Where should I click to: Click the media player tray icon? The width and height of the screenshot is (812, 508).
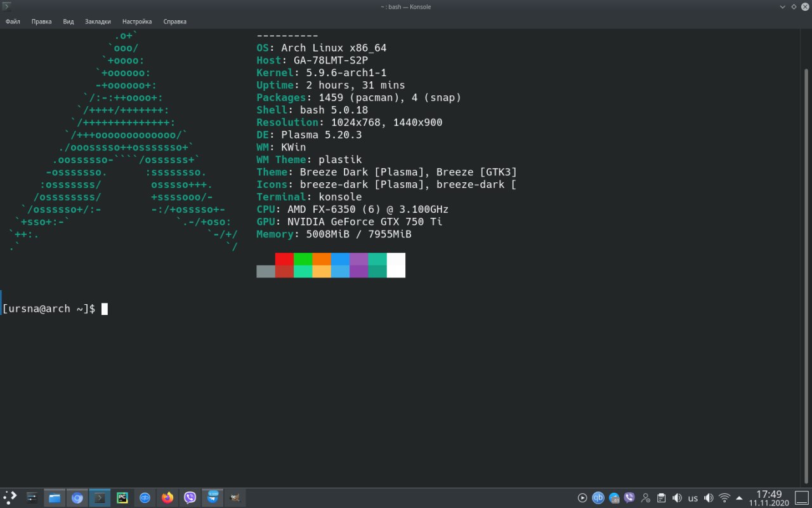(x=582, y=498)
